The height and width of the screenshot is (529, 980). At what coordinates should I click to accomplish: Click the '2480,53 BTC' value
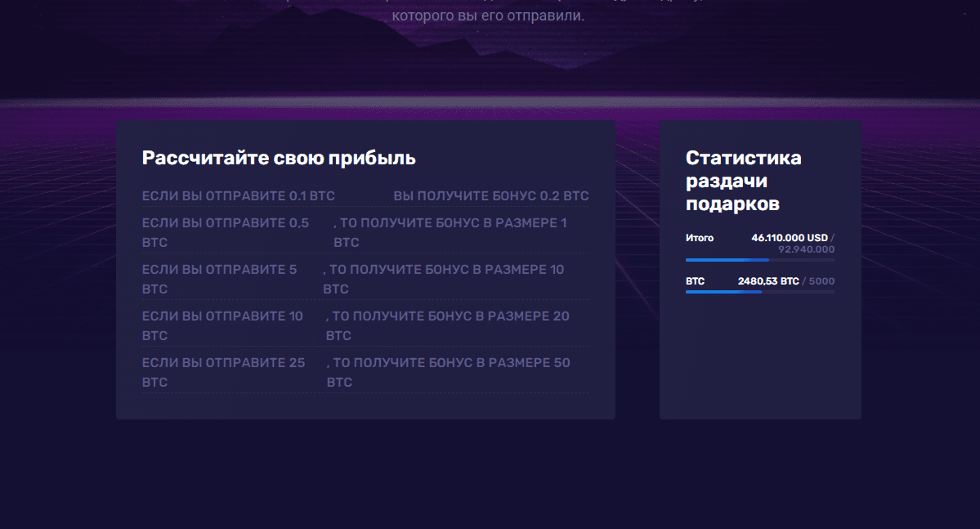[x=767, y=281]
